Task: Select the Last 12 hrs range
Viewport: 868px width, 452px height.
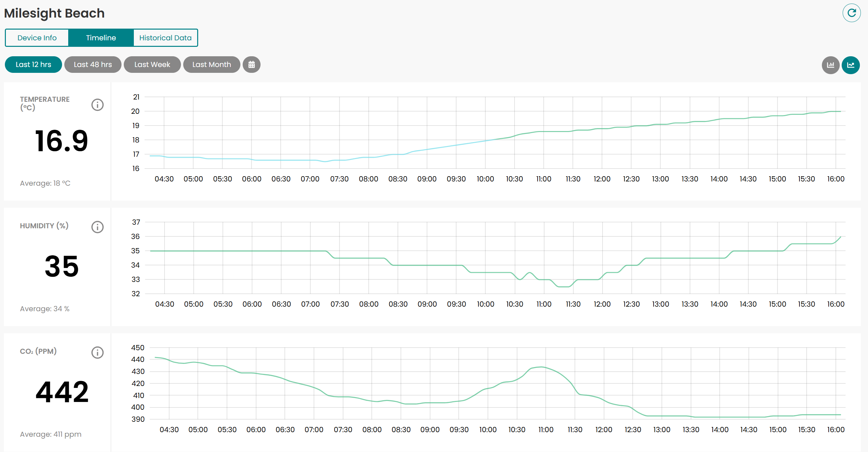Action: (33, 64)
